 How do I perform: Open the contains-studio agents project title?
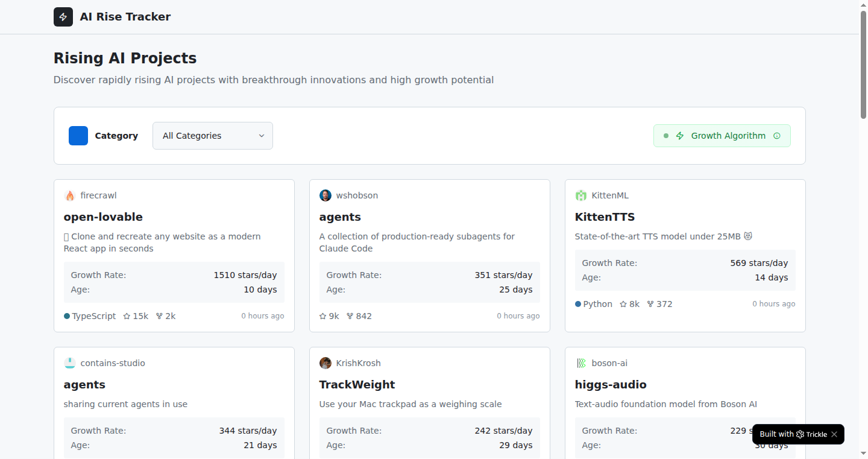tap(84, 385)
